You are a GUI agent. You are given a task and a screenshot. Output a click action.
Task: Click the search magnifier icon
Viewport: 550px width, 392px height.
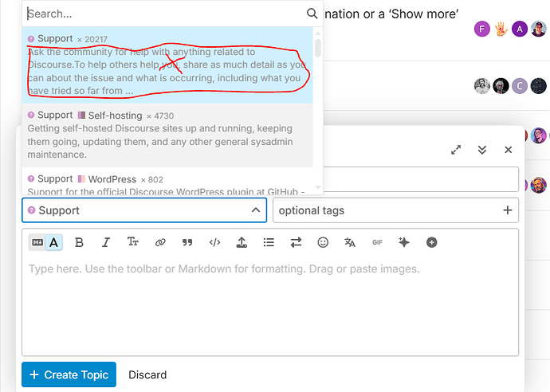312,14
